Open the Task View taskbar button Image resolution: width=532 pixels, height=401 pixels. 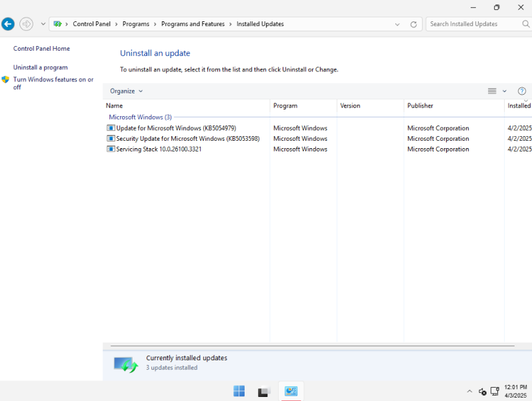pos(263,392)
